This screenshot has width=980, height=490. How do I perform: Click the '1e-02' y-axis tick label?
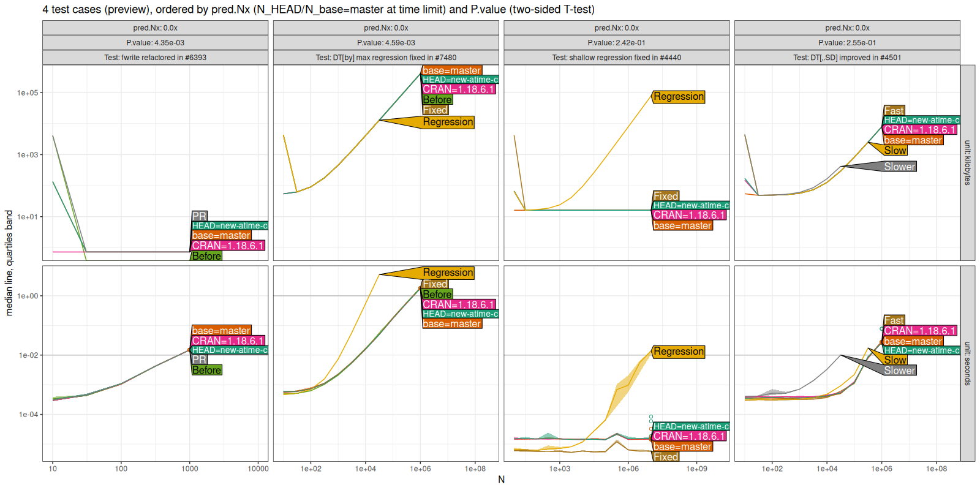pos(28,355)
